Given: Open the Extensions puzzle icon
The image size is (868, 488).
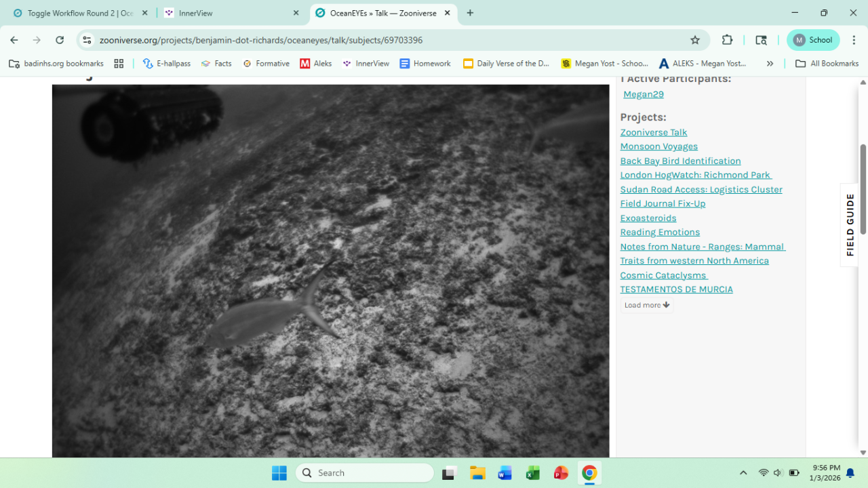Looking at the screenshot, I should click(x=727, y=40).
